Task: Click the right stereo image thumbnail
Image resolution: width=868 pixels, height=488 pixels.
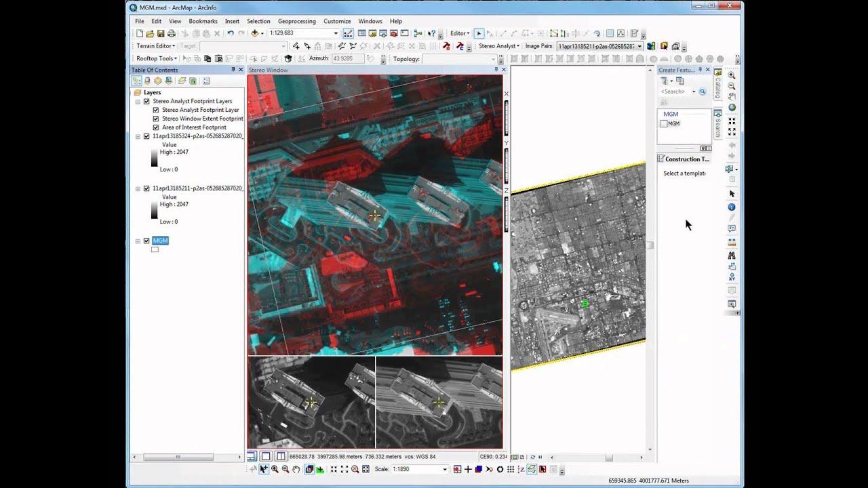Action: (x=439, y=403)
